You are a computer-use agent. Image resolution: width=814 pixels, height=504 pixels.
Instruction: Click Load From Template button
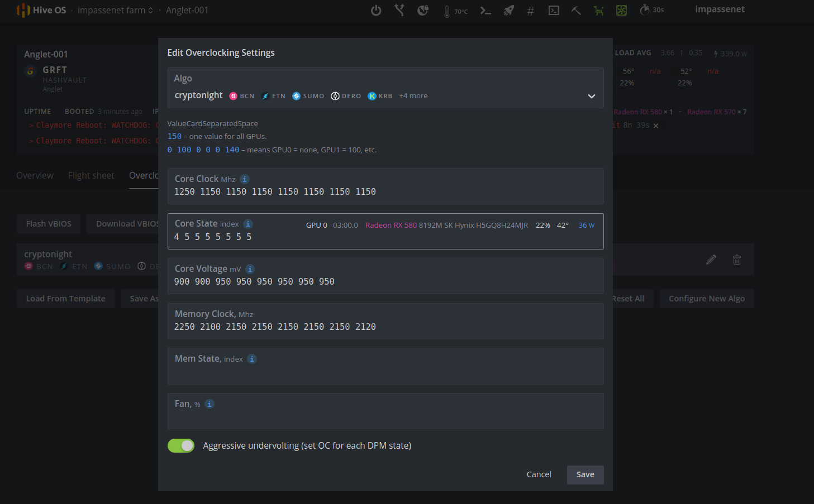(65, 299)
